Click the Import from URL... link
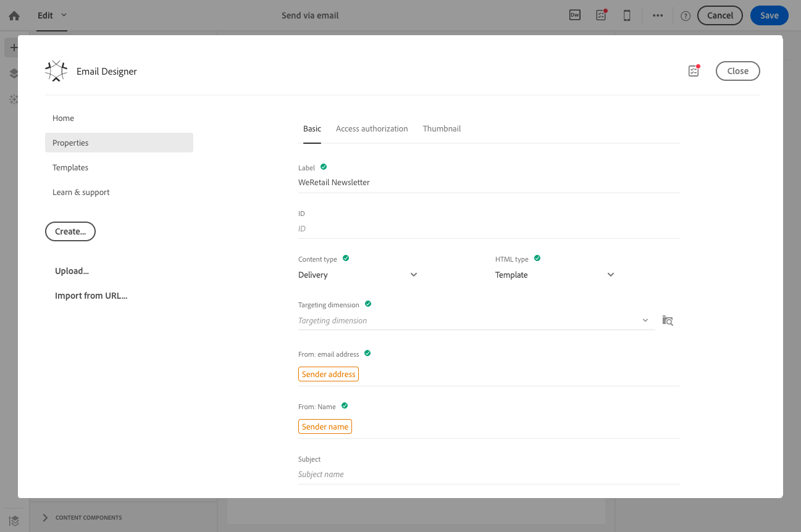Viewport: 801px width, 532px height. pos(91,296)
